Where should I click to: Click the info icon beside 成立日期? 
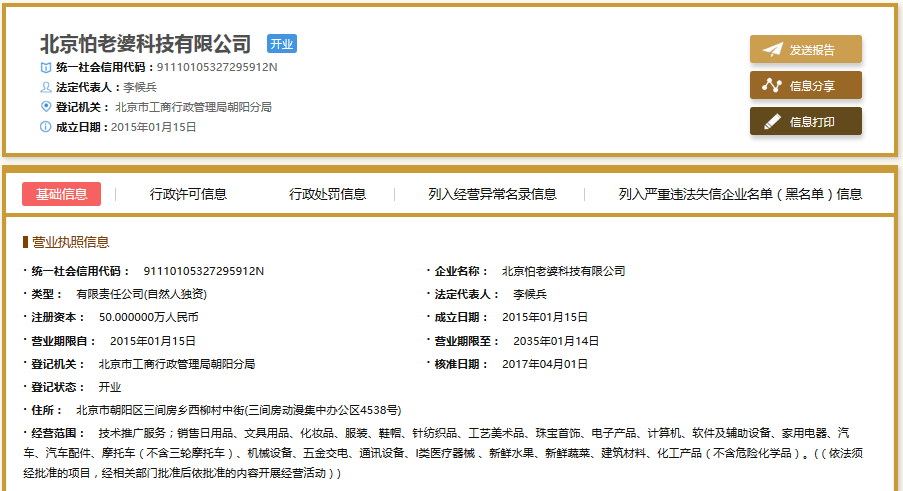pyautogui.click(x=45, y=127)
